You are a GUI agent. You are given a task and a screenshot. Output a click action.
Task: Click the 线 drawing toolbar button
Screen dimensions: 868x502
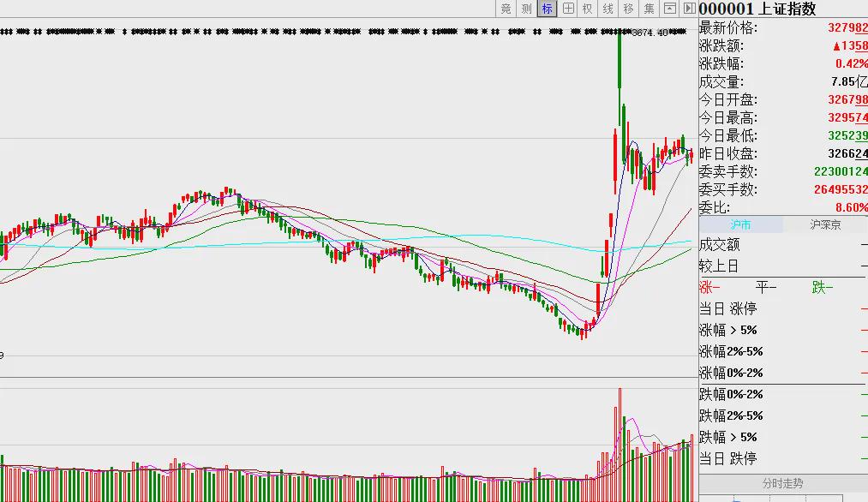tap(608, 9)
